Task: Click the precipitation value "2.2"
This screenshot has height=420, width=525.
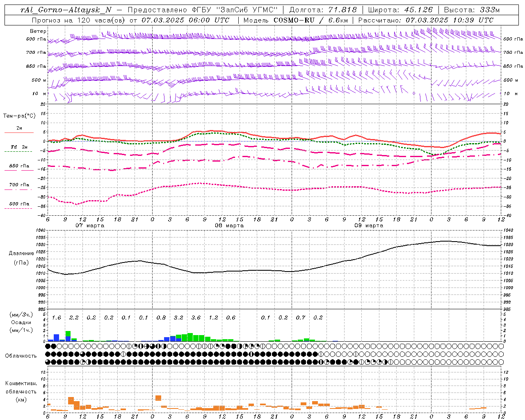Action: point(74,317)
